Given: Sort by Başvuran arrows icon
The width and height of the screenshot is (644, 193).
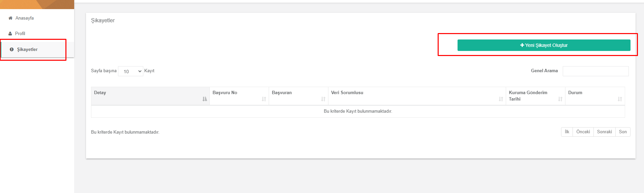Looking at the screenshot, I should click(x=323, y=99).
